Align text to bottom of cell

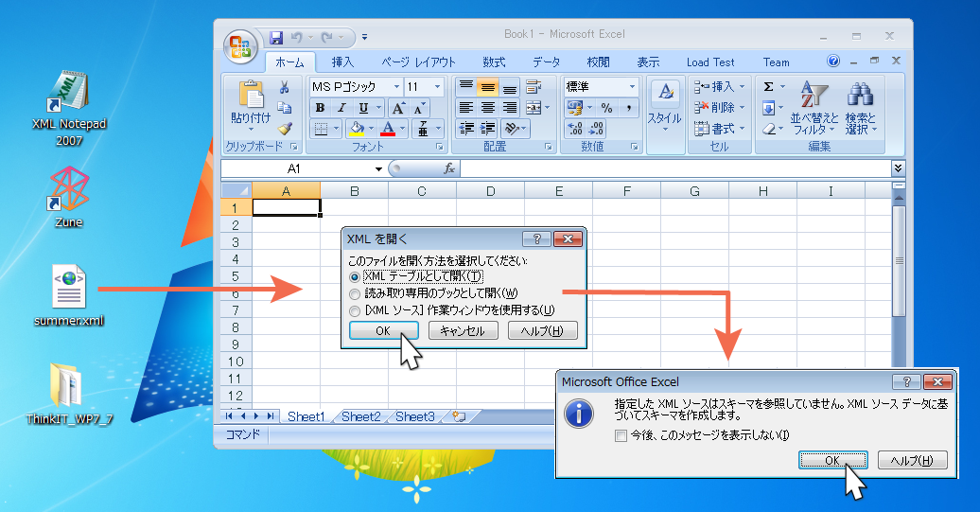point(510,86)
